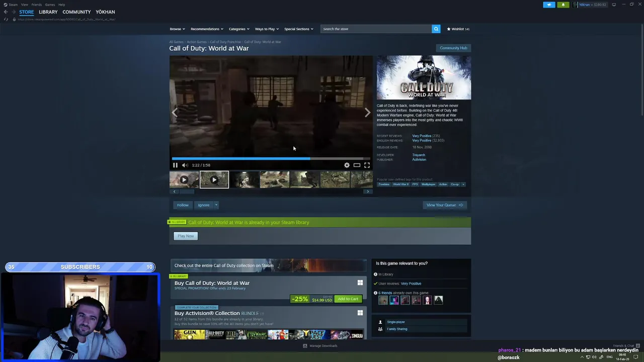644x362 pixels.
Task: Open the Ignore options dropdown arrow
Action: point(216,205)
